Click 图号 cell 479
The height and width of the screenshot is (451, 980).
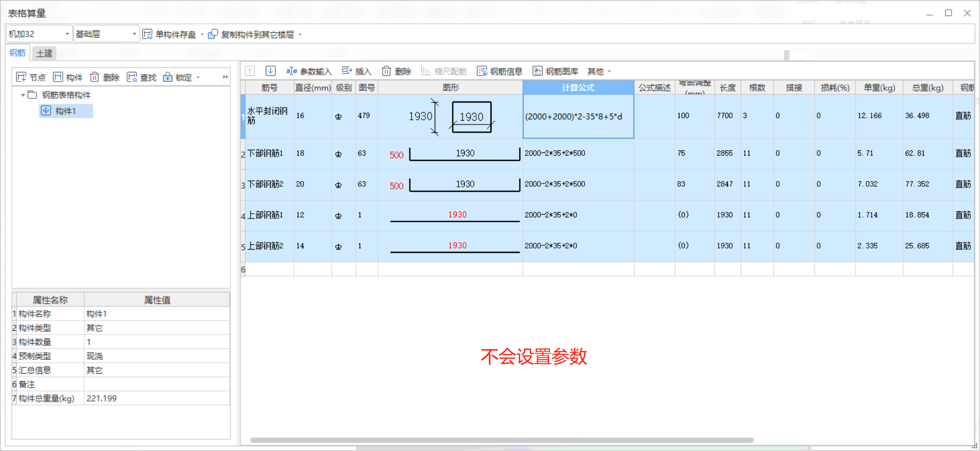(x=367, y=116)
